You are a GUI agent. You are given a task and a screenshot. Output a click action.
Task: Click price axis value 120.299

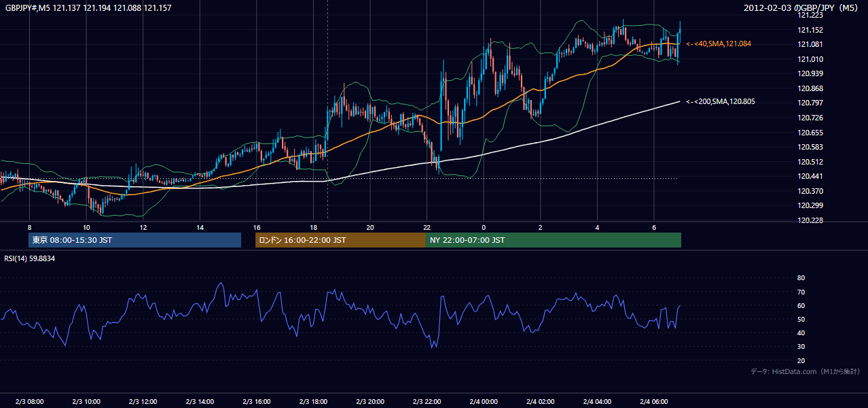pyautogui.click(x=810, y=205)
